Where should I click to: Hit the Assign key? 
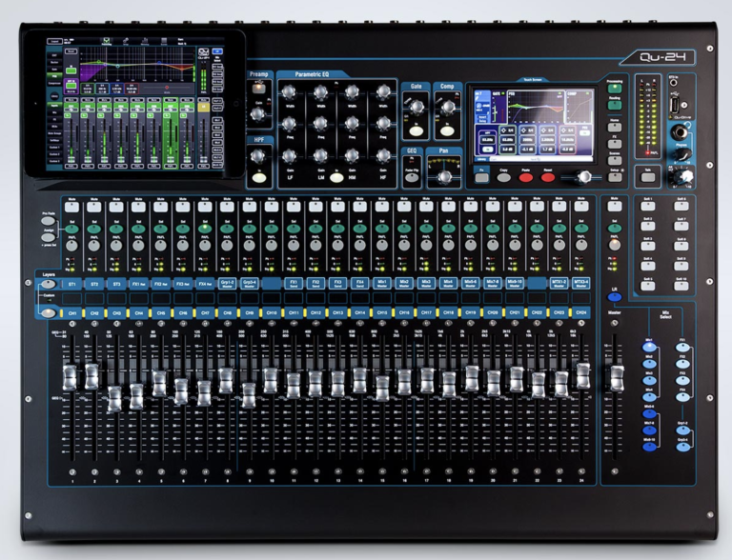(48, 237)
